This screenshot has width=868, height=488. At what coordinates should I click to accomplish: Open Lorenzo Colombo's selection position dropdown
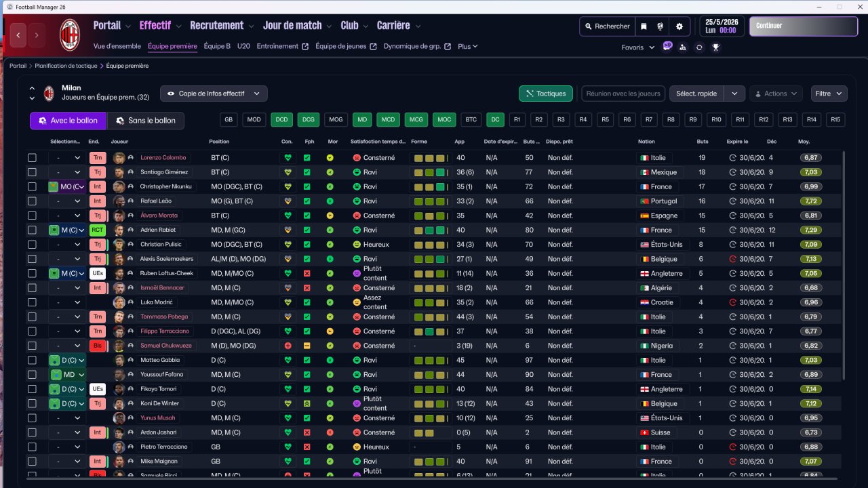(66, 158)
